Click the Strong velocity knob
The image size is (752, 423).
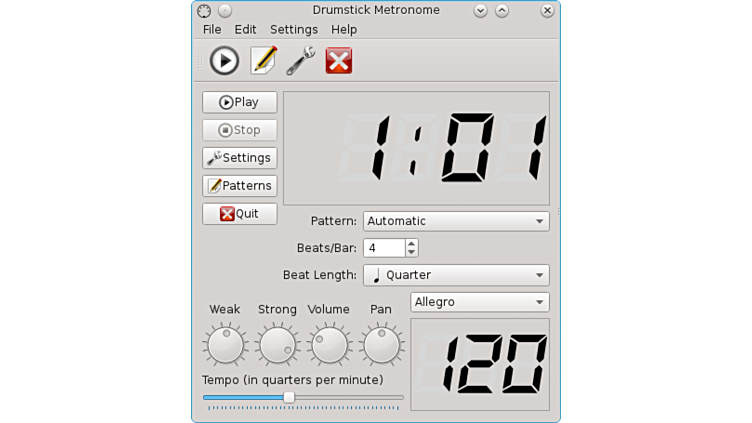point(277,345)
